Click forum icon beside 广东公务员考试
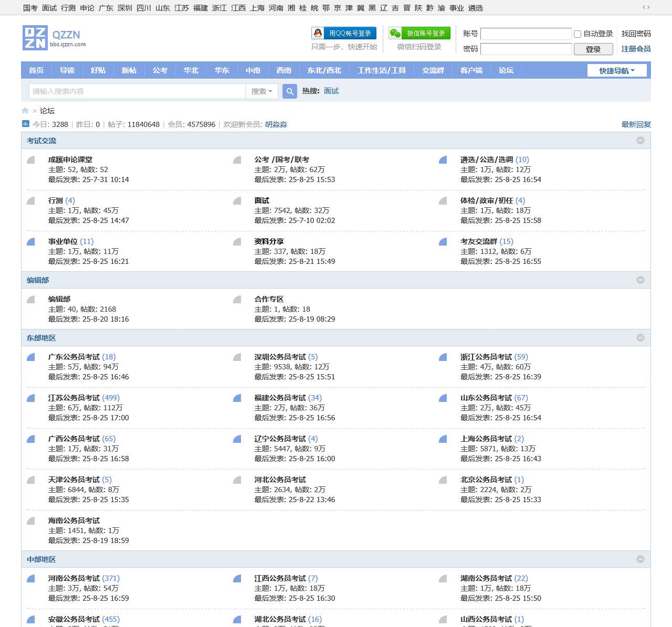Image resolution: width=672 pixels, height=627 pixels. pyautogui.click(x=31, y=357)
